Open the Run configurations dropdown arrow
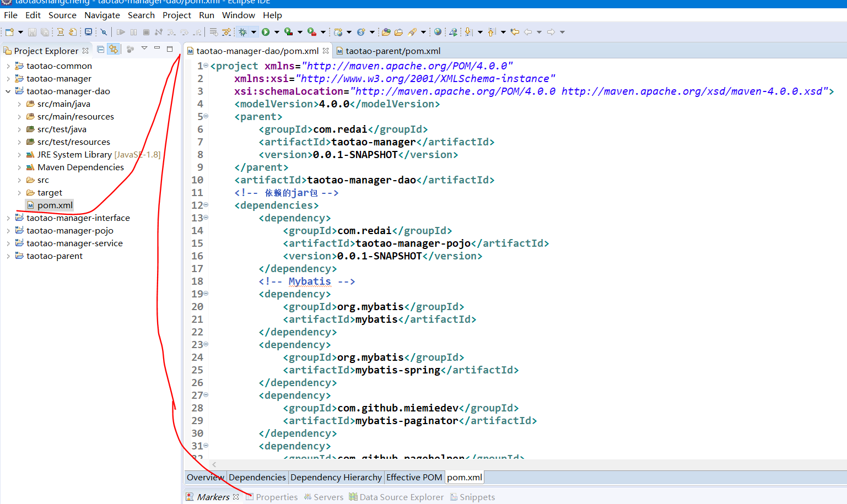Screen dimensions: 847x504 coord(277,32)
